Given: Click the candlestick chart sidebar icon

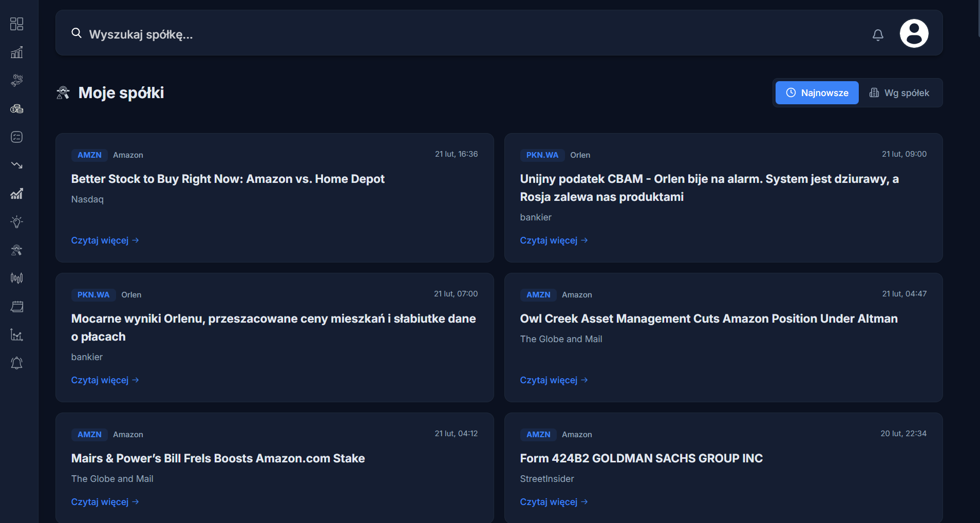Looking at the screenshot, I should click(x=16, y=278).
